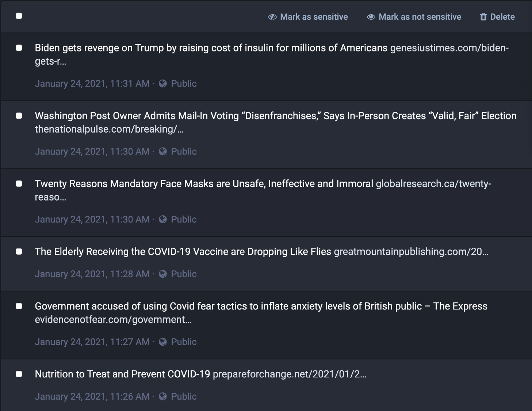This screenshot has width=532, height=411.
Task: Click the crossed-eye sensitive icon
Action: point(272,17)
